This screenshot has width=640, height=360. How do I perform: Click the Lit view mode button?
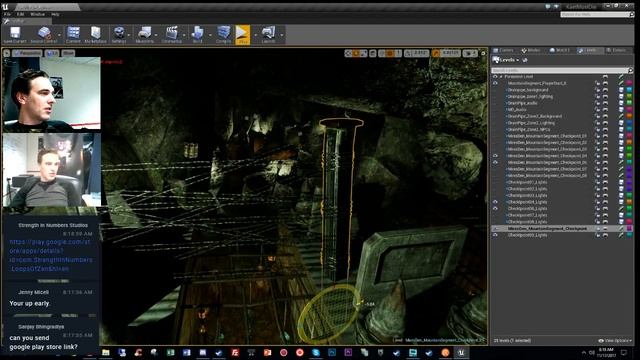coord(52,53)
